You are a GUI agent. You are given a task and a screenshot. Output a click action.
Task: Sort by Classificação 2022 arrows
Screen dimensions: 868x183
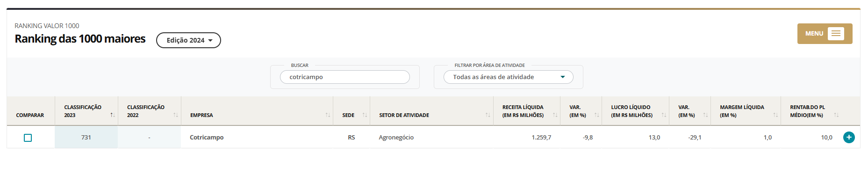coord(176,115)
